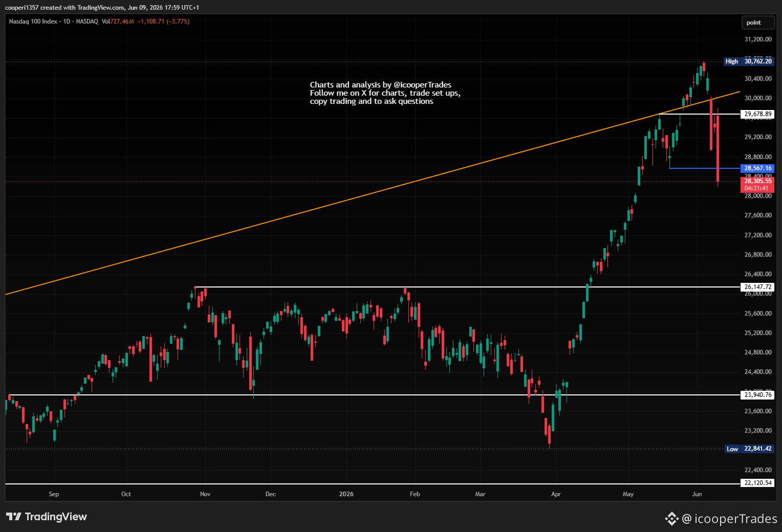Click the 31,200.00 price axis tick
Screen dimensions: 782x532
(758, 39)
